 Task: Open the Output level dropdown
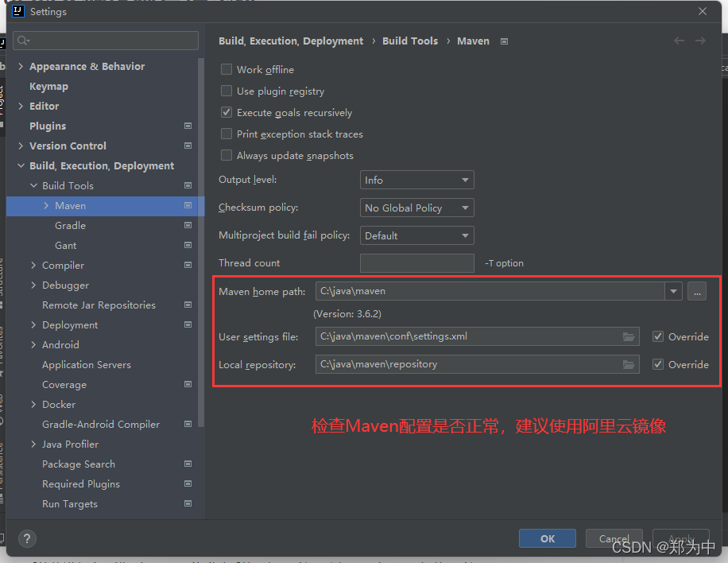click(x=417, y=180)
